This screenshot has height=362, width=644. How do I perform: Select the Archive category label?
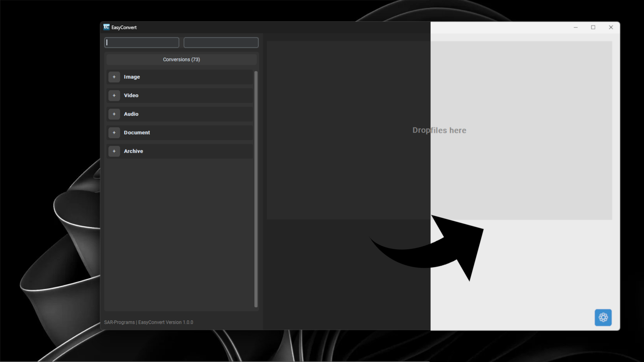click(x=133, y=151)
